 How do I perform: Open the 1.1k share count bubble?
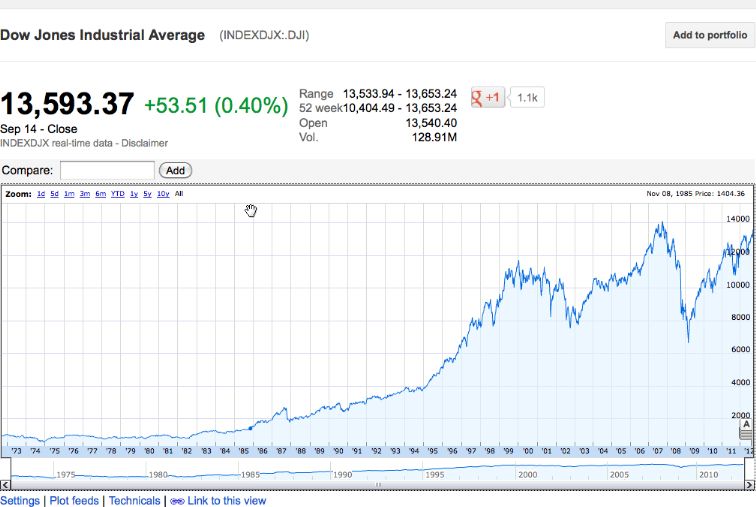[x=527, y=97]
